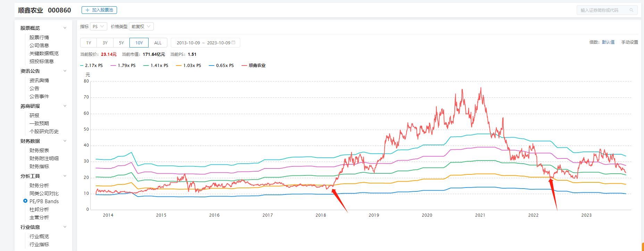Click the 1.03x PS orange legend swatch

[x=179, y=66]
